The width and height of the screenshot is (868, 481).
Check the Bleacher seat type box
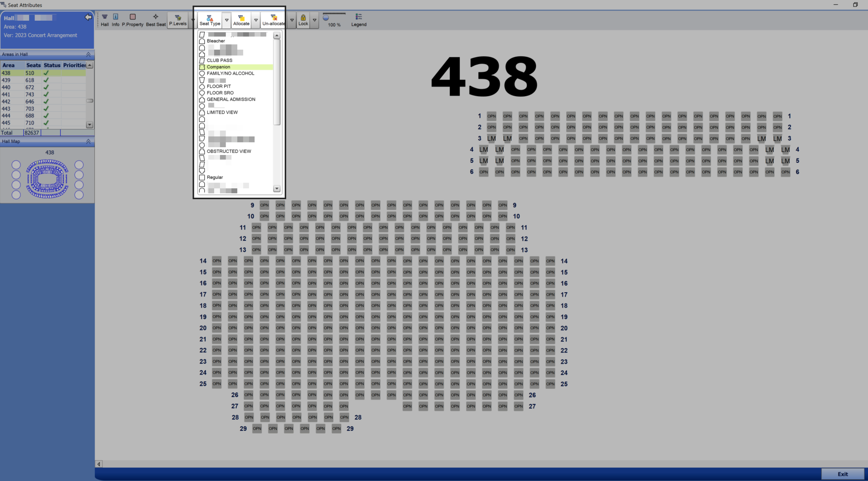[x=202, y=41]
